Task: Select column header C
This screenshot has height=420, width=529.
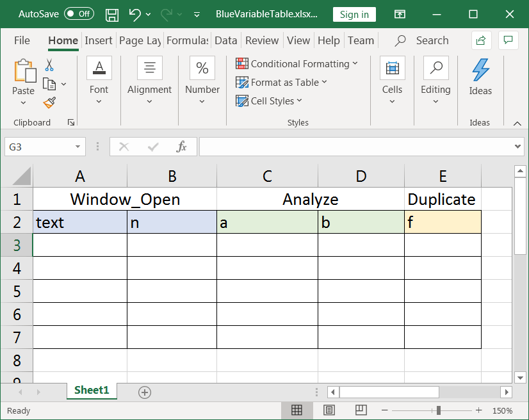Action: click(x=267, y=176)
